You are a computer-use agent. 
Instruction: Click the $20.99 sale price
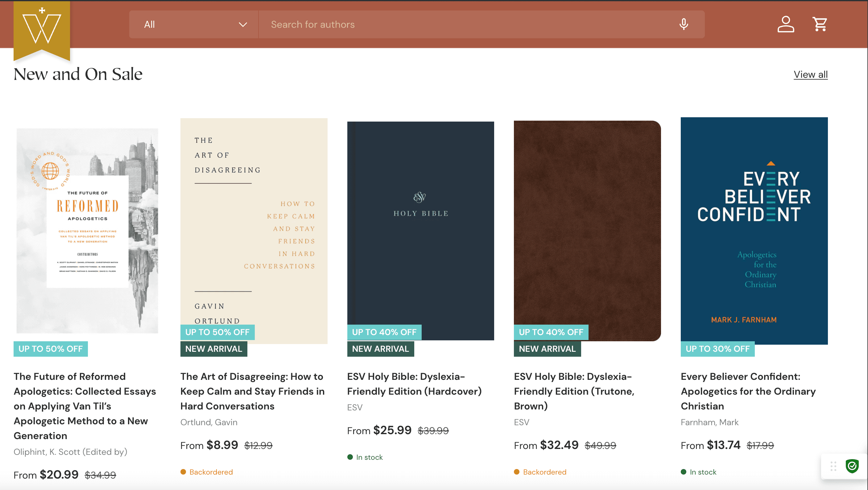[59, 475]
